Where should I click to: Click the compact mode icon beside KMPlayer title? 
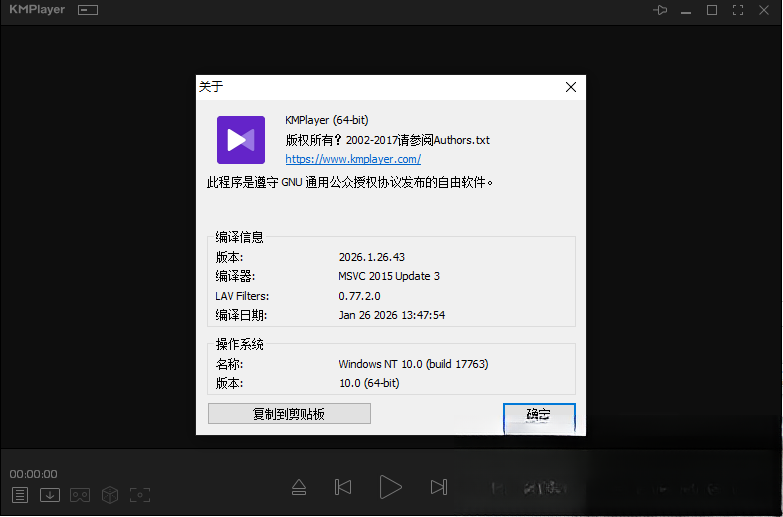(88, 10)
